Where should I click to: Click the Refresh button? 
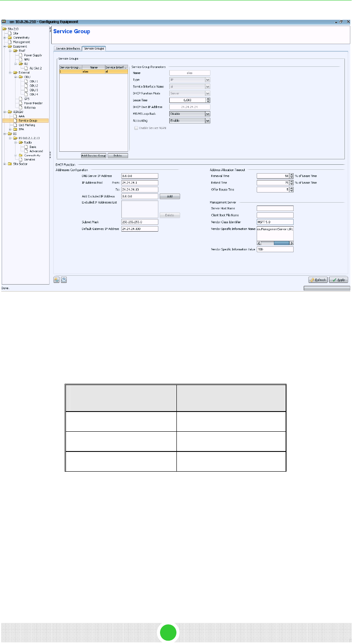(318, 280)
